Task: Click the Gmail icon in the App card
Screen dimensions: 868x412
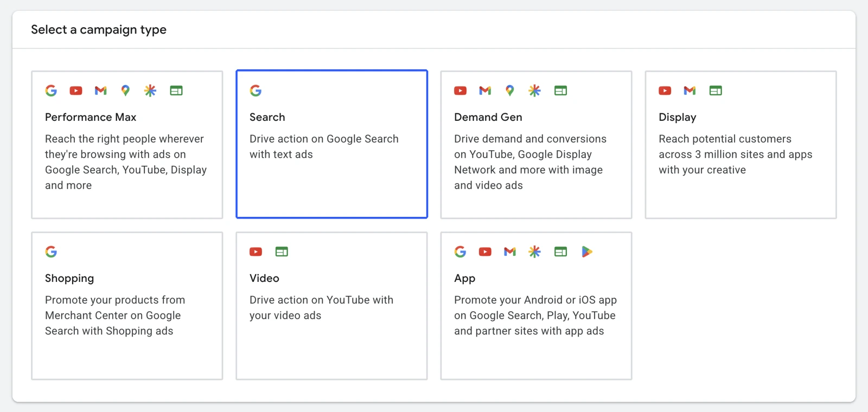Action: pyautogui.click(x=510, y=252)
